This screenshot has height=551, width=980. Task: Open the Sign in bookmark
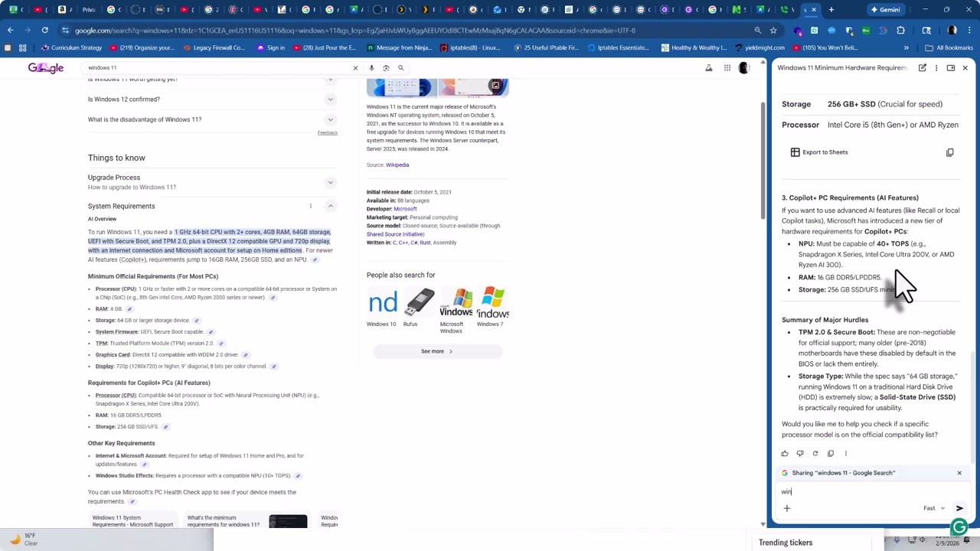[270, 47]
